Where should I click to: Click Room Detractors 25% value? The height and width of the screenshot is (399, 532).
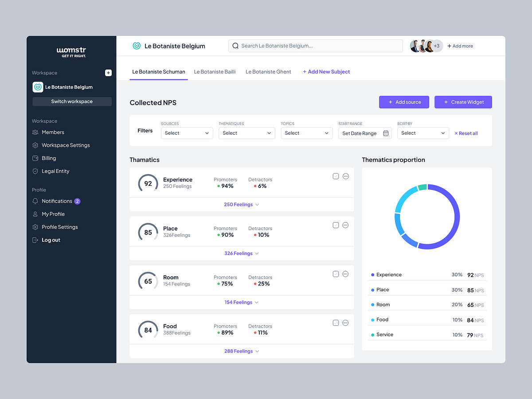tap(264, 284)
